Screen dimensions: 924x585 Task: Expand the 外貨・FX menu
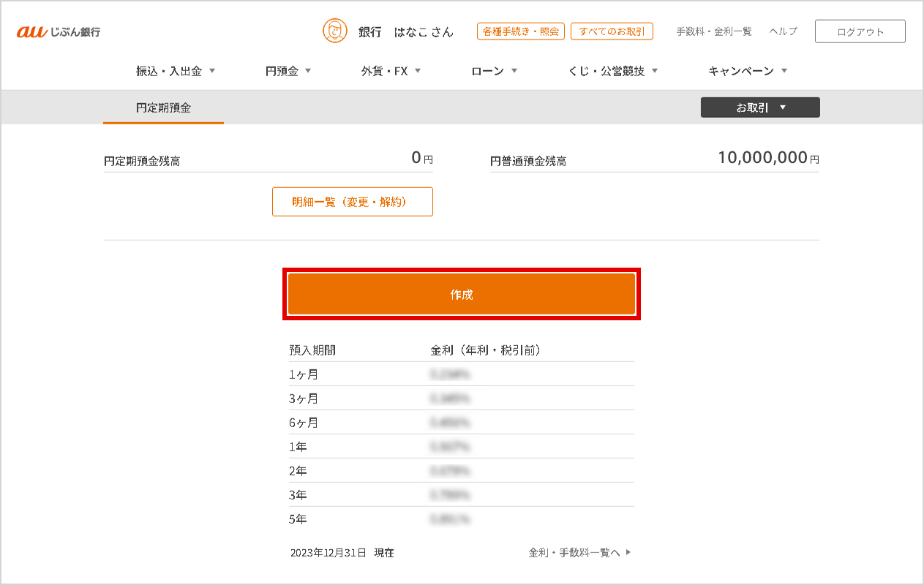[x=391, y=71]
